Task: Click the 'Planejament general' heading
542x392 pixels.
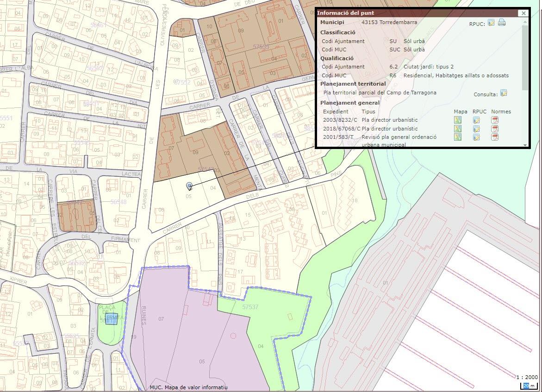Action: click(x=350, y=103)
